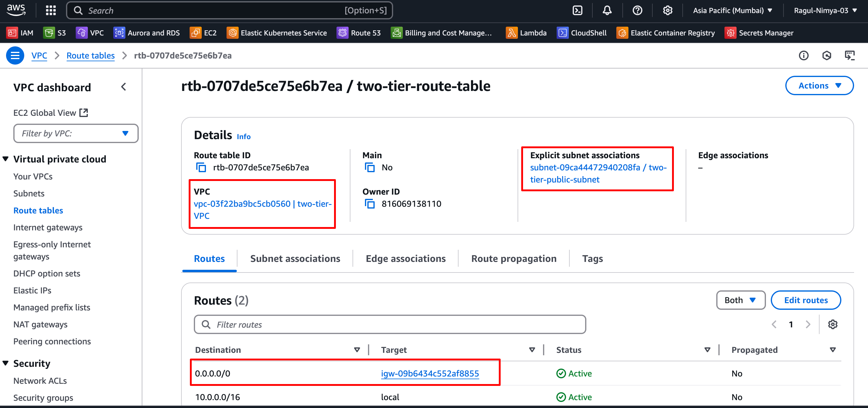Copy the Owner ID
868x408 pixels.
(369, 204)
